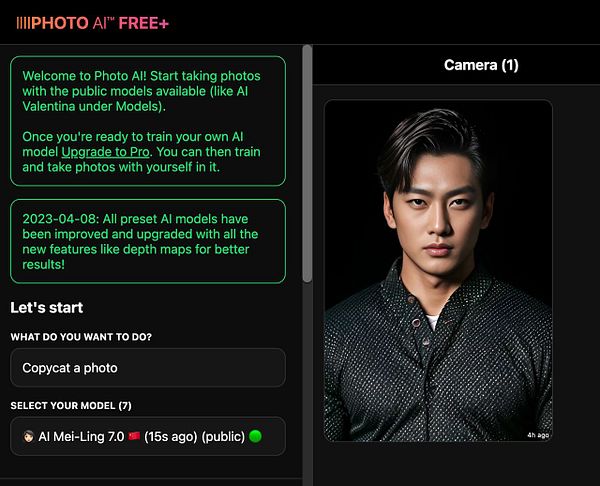Screen dimensions: 600x486
Task: Click the 2023-04-08 update notice box
Action: coord(148,241)
